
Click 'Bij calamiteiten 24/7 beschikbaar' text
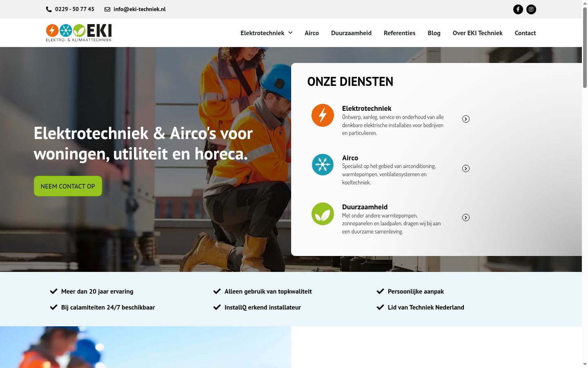click(x=108, y=307)
